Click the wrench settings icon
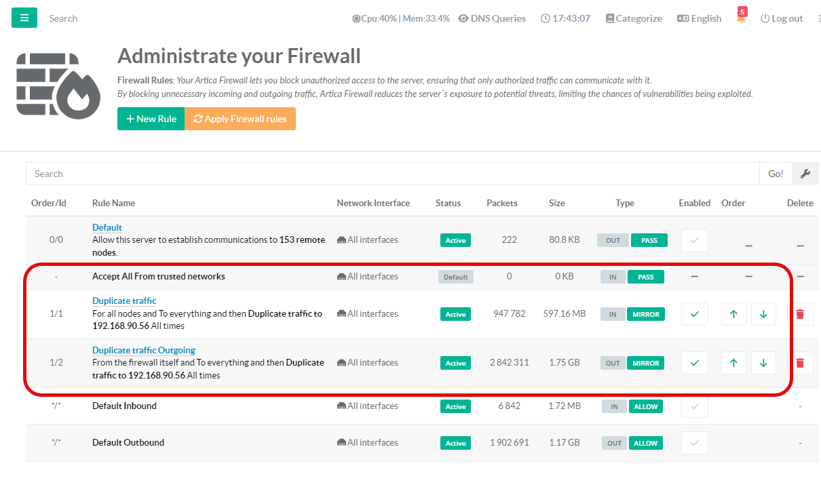Image resolution: width=821 pixels, height=504 pixels. (805, 174)
